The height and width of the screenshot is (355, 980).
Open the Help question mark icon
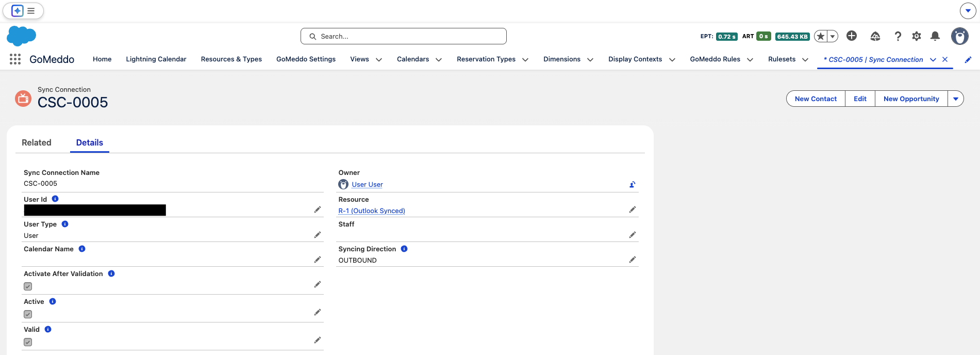pyautogui.click(x=898, y=36)
